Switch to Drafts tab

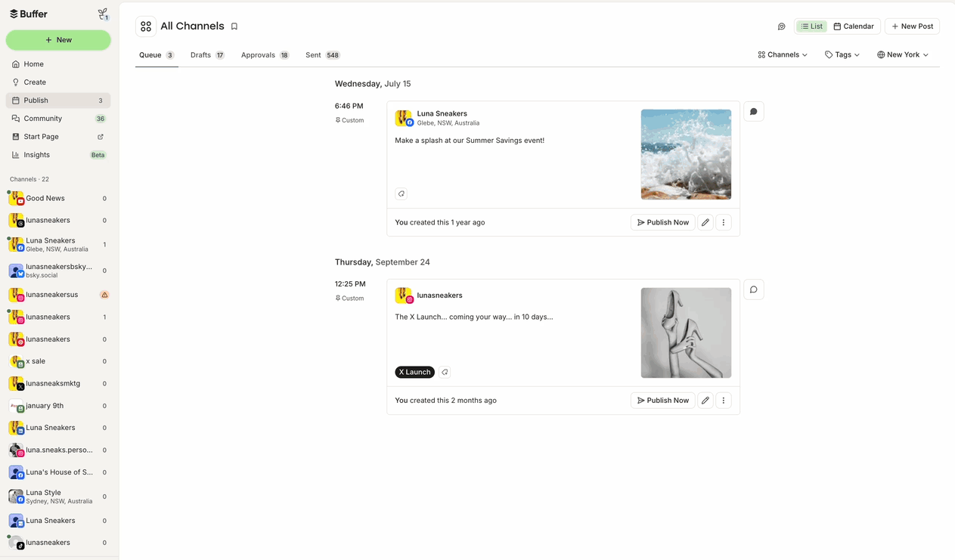pos(207,55)
